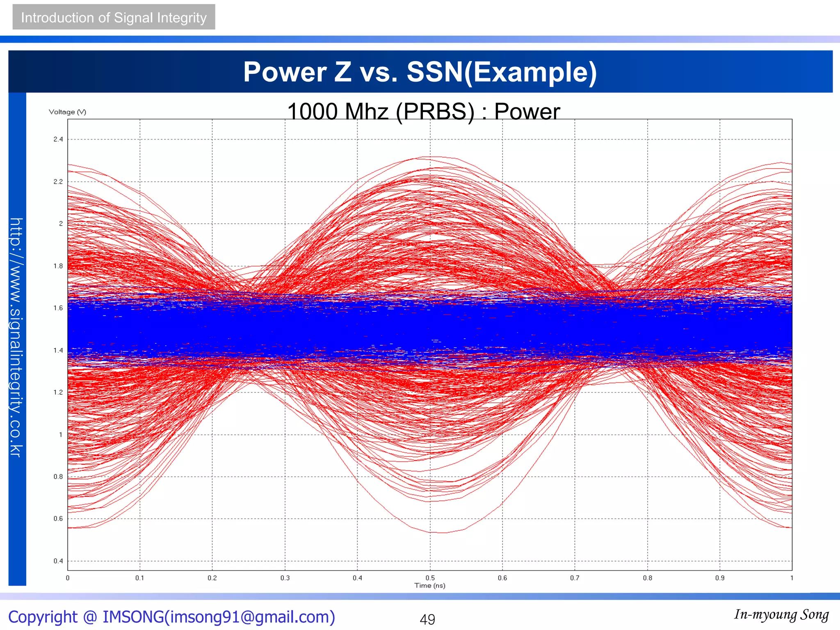The image size is (840, 630).
Task: Click the 0.8 voltage axis tick label
Action: coord(58,477)
